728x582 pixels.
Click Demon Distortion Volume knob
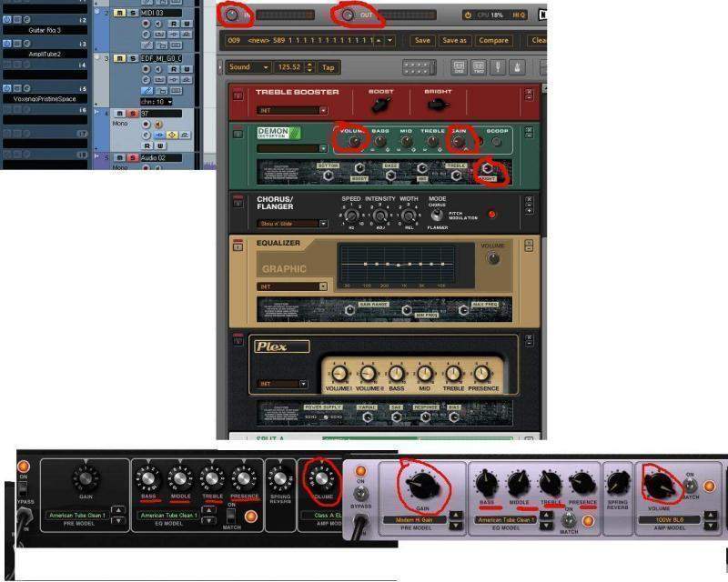point(354,142)
